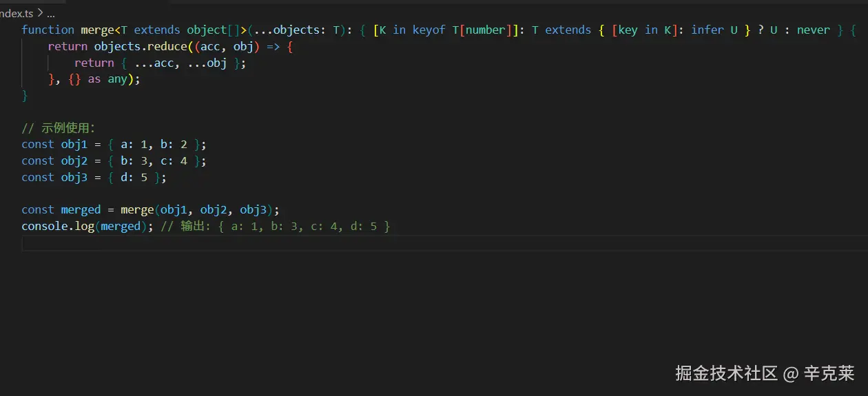Click the merge function name in declaration

pos(96,30)
